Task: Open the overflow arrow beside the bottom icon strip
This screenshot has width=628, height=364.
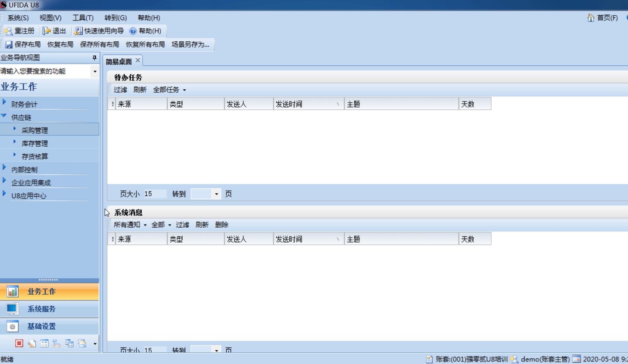Action: point(95,344)
